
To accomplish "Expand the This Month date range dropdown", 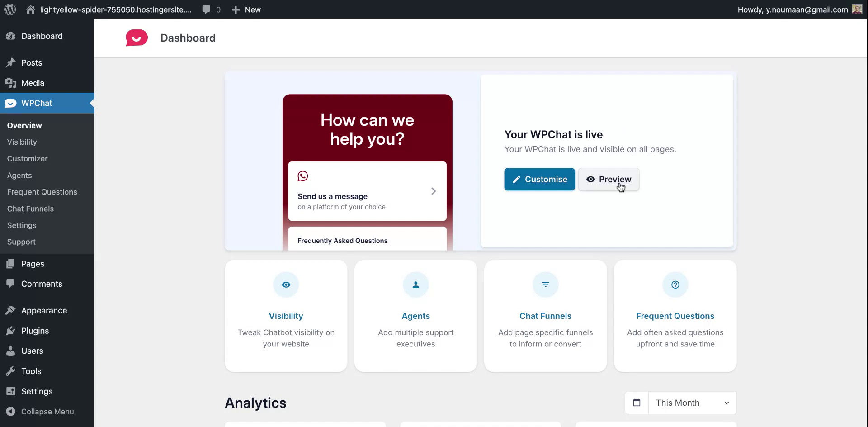I will click(692, 403).
